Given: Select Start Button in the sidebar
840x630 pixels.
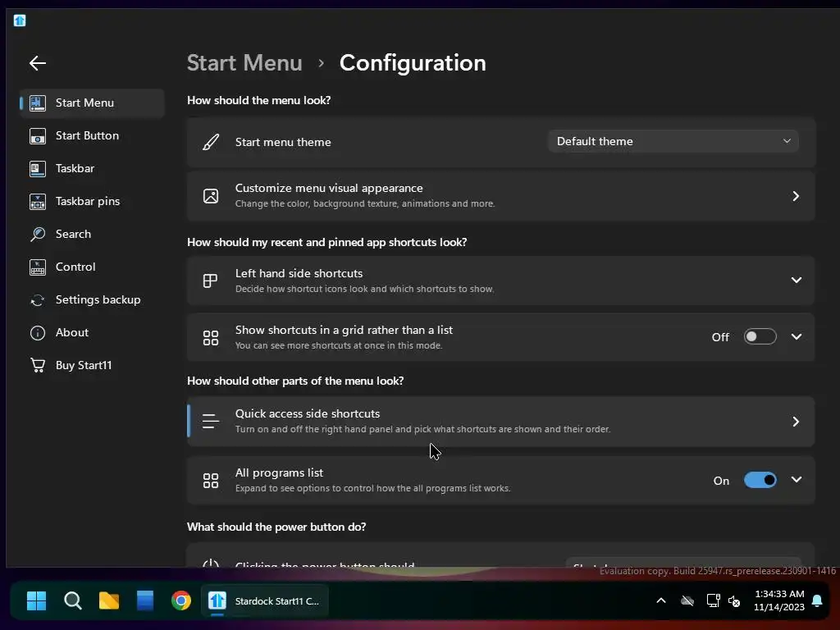Looking at the screenshot, I should [x=92, y=136].
